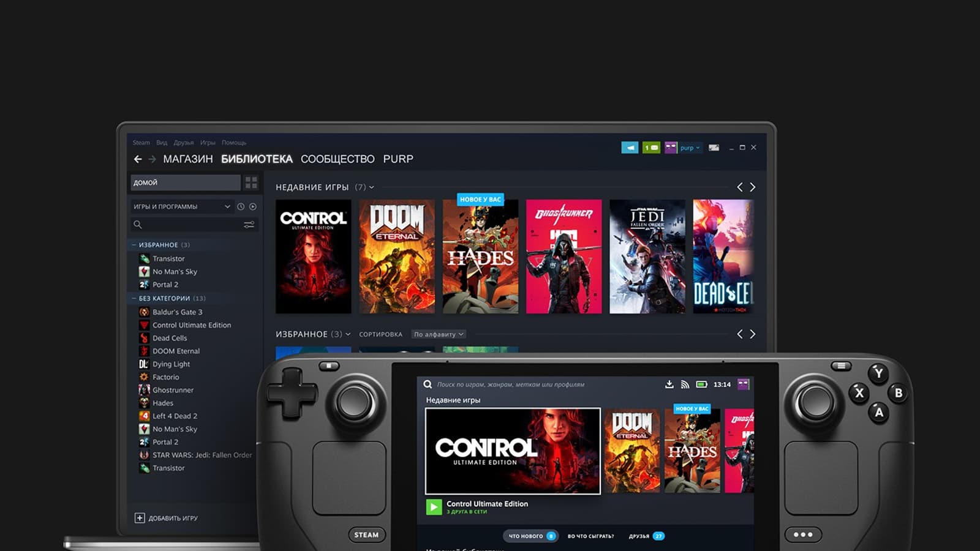Click the search magnifier on the Steam Deck
980x551 pixels.
point(428,384)
